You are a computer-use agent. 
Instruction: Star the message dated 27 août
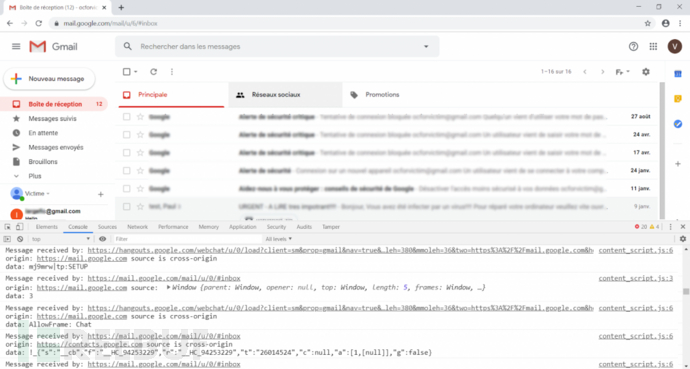pyautogui.click(x=140, y=117)
